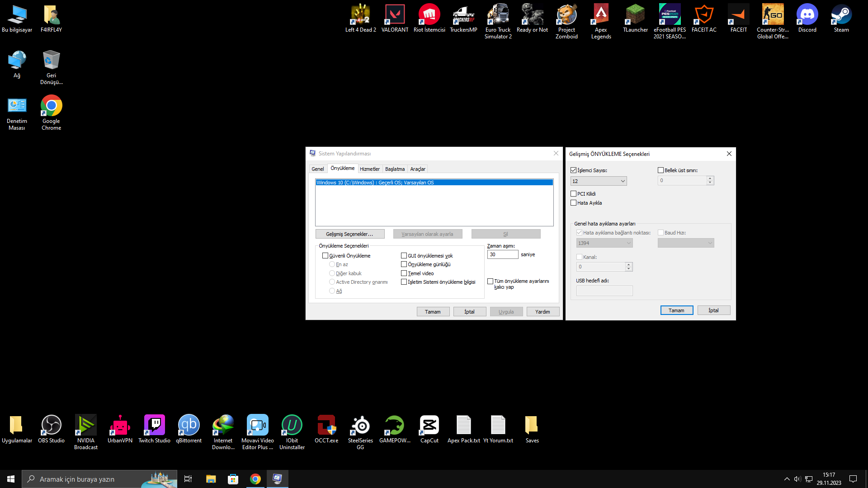The width and height of the screenshot is (868, 488).
Task: Expand the processor count dropdown showing 12
Action: pyautogui.click(x=599, y=181)
